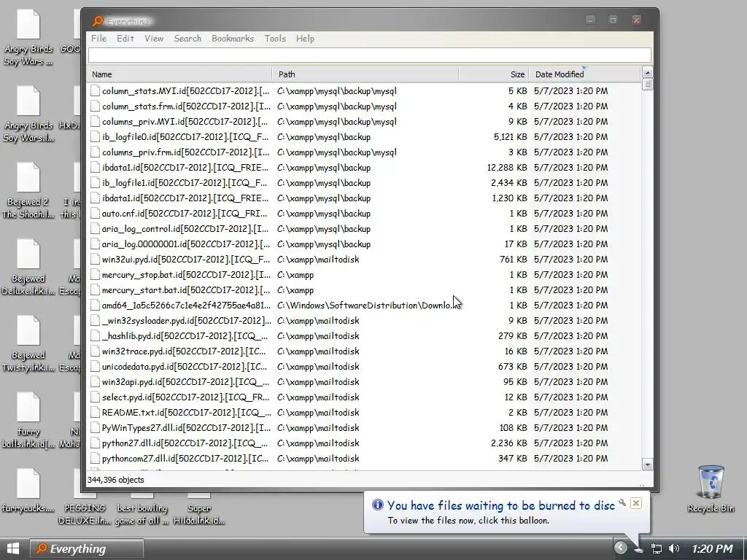Select file icon of ib_logfile1 row
747x560 pixels.
[95, 183]
